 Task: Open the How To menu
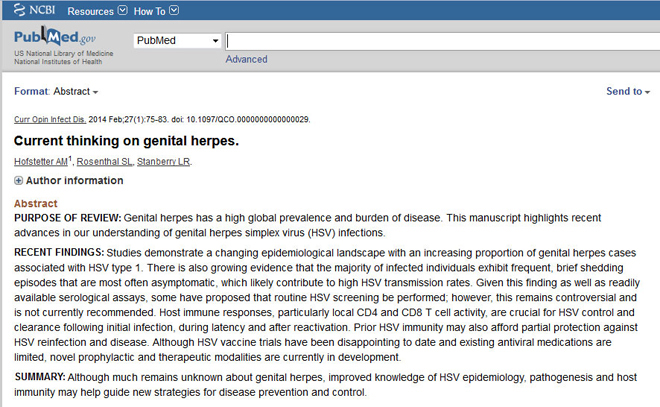(156, 11)
